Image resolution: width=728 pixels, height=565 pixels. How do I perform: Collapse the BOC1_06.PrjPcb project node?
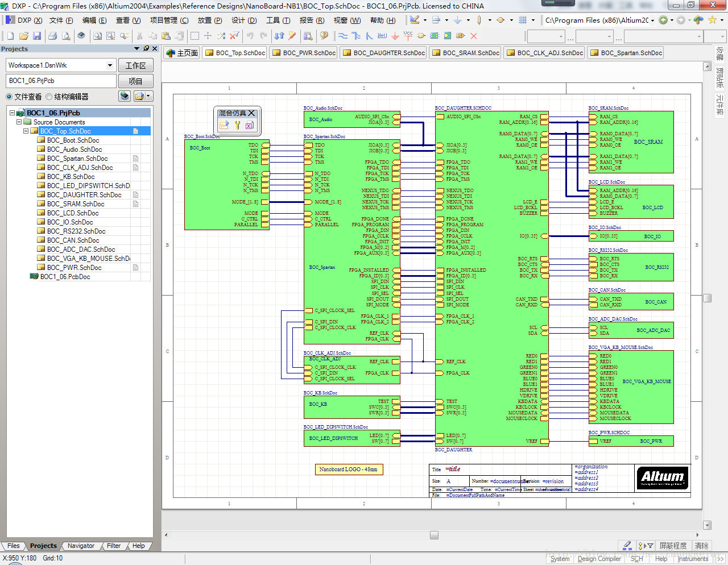pyautogui.click(x=12, y=113)
